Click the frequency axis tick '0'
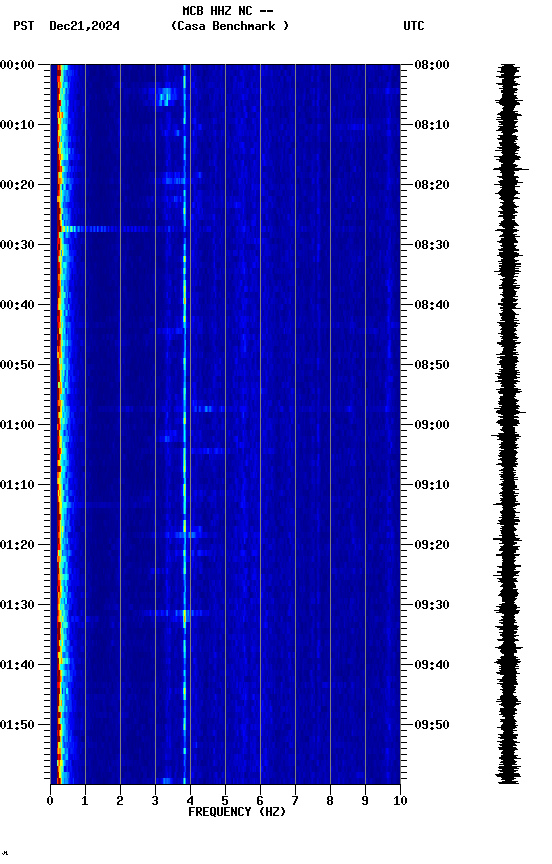552x864 pixels. point(50,801)
